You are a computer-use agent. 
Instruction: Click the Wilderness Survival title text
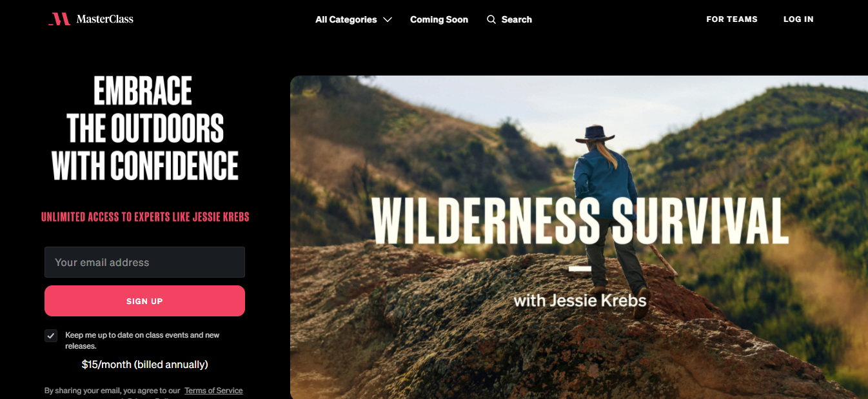point(580,221)
